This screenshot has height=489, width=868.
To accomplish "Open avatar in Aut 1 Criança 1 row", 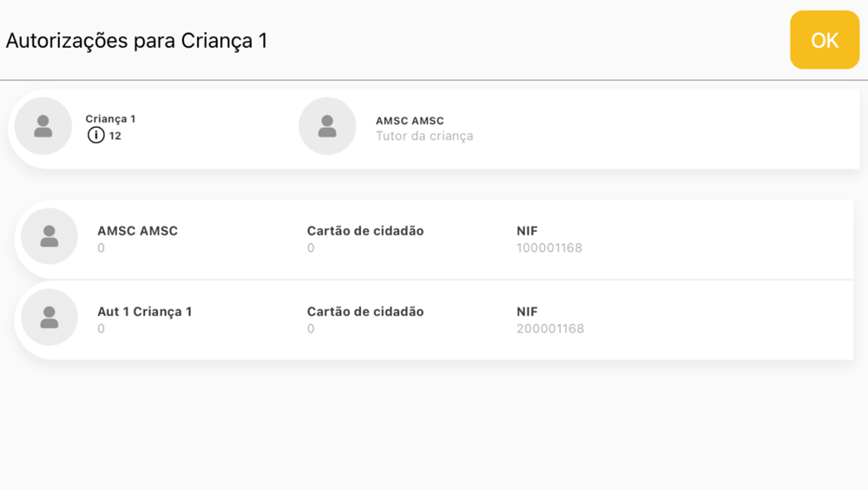I will (49, 317).
